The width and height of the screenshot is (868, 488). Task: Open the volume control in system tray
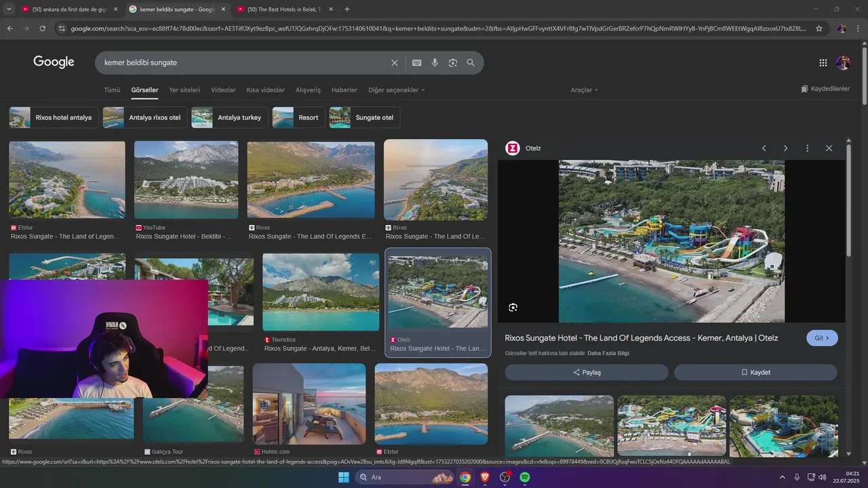823,477
